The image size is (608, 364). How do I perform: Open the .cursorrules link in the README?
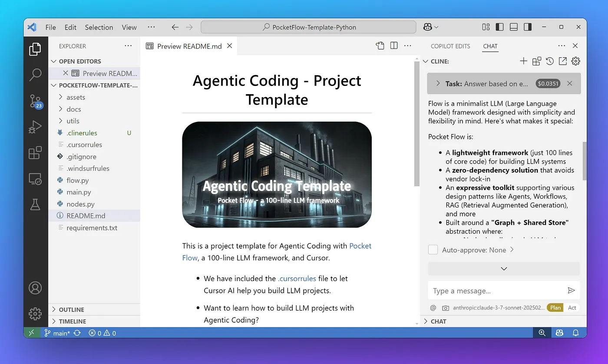297,279
